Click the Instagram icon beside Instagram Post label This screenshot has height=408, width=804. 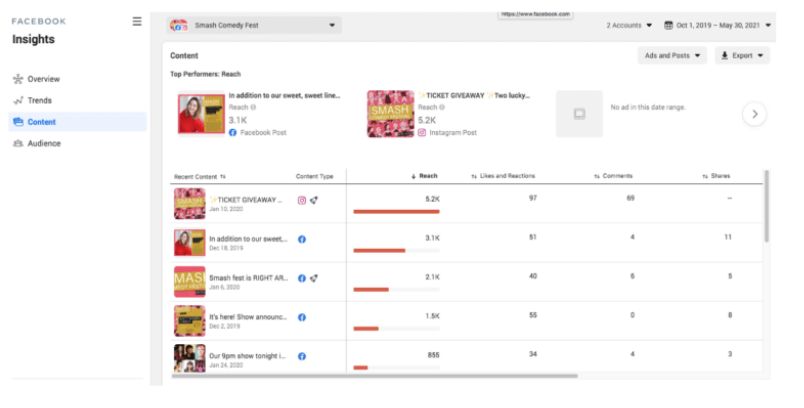[421, 132]
